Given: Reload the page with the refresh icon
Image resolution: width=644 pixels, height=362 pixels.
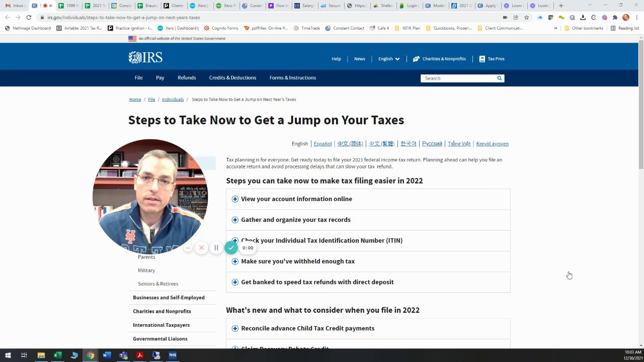Looking at the screenshot, I should [29, 18].
